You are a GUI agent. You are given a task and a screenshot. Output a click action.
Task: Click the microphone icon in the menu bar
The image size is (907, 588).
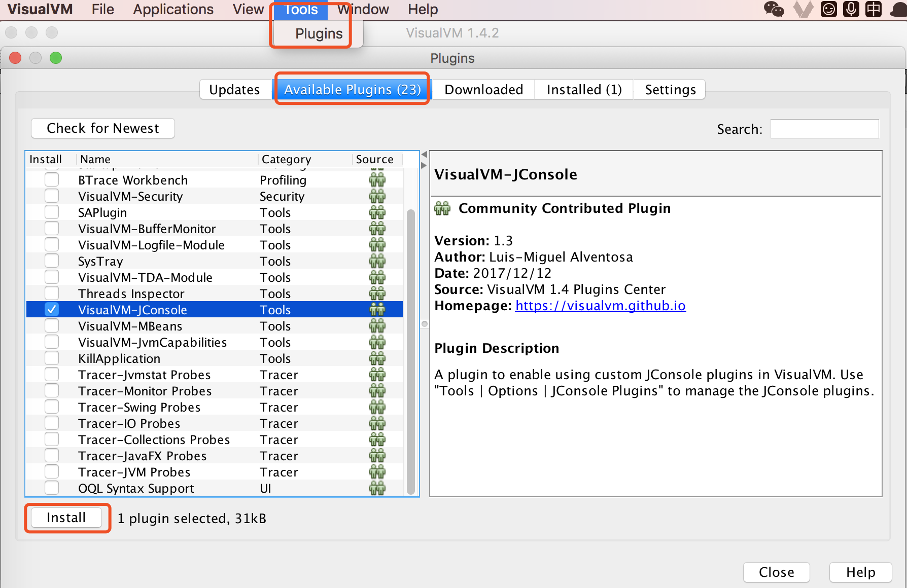click(x=851, y=9)
